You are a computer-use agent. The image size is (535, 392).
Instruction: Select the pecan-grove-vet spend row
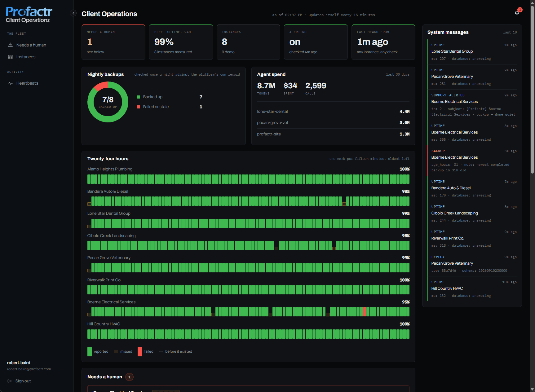(333, 123)
